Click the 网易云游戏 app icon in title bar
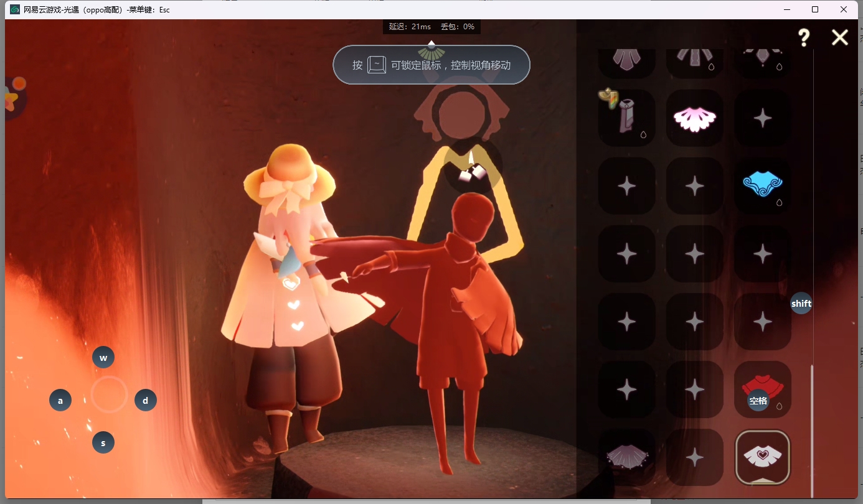The height and width of the screenshot is (504, 863). 16,9
